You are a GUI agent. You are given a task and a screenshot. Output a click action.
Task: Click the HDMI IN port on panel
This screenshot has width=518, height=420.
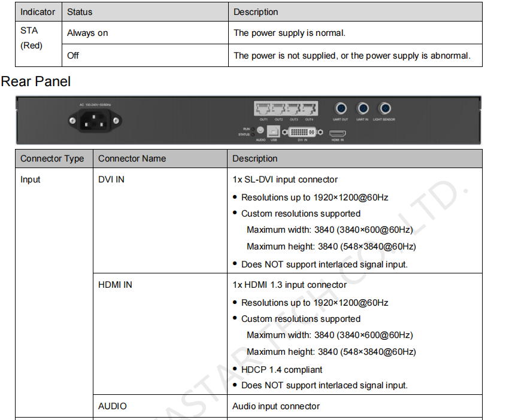tap(338, 132)
